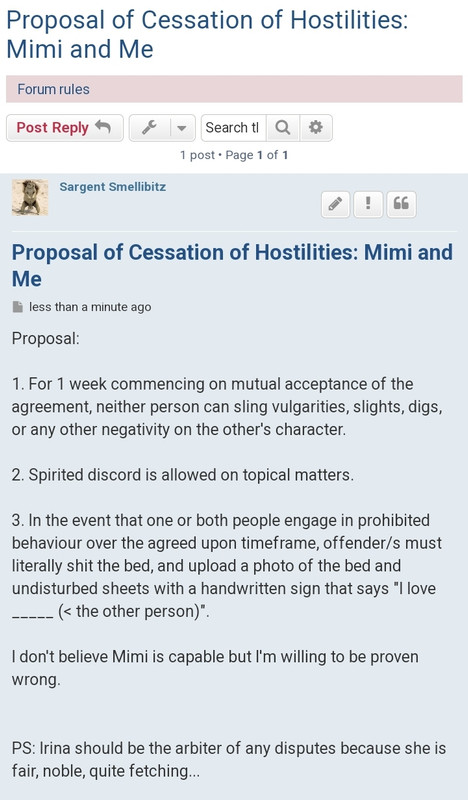This screenshot has width=468, height=800.
Task: Click the topic title heading at top
Action: click(x=207, y=35)
